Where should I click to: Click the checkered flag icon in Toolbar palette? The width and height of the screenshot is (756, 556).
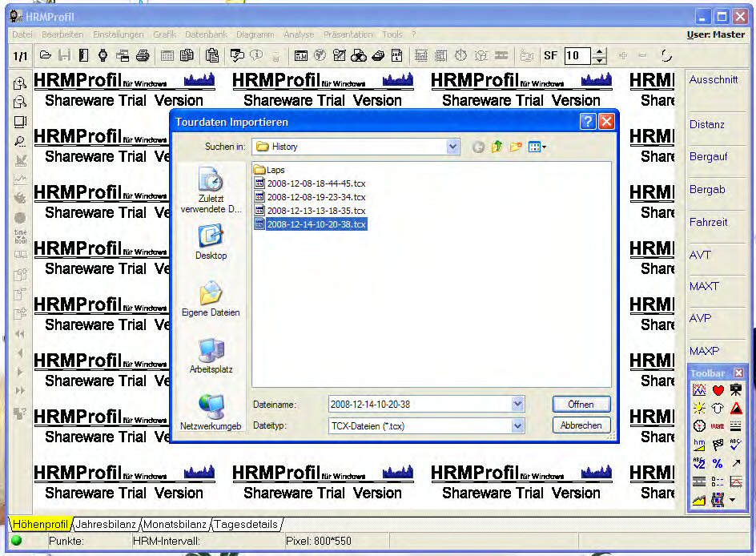click(x=718, y=445)
